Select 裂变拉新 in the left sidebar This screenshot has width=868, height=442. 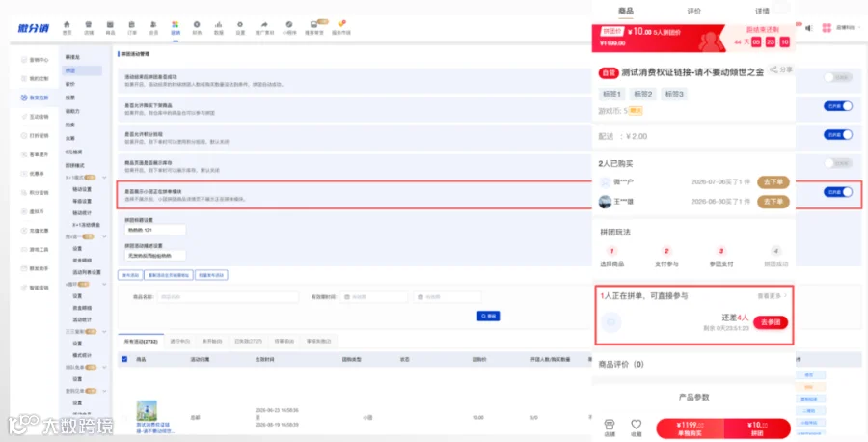35,97
